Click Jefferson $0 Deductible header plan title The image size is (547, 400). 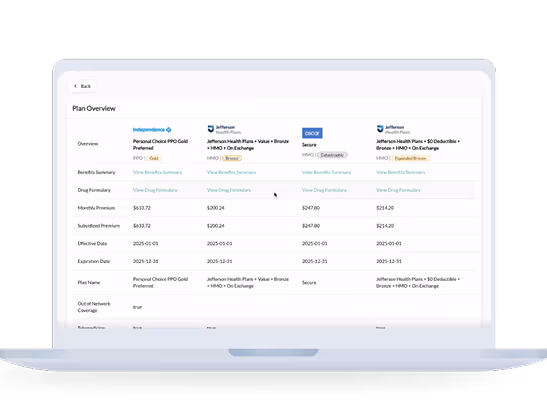click(x=418, y=145)
